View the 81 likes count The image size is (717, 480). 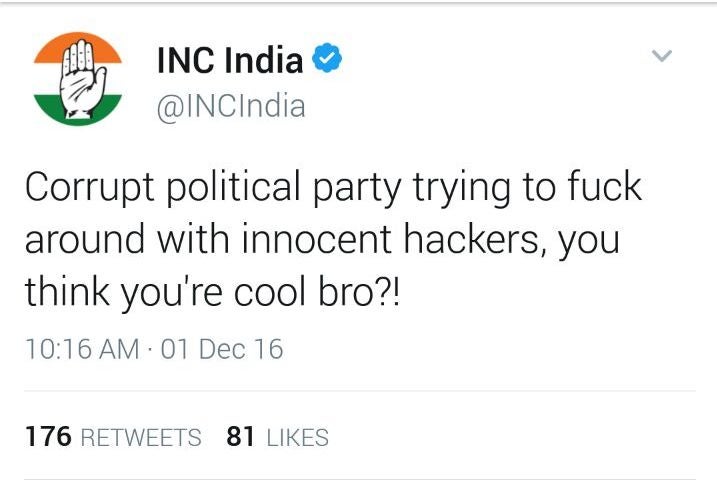[240, 436]
